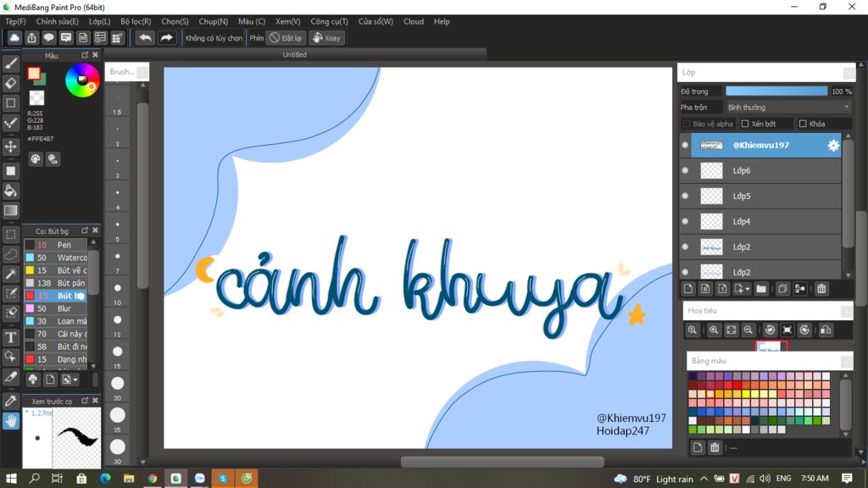868x488 pixels.
Task: Click the cloud icon in top toolbar
Action: click(14, 37)
